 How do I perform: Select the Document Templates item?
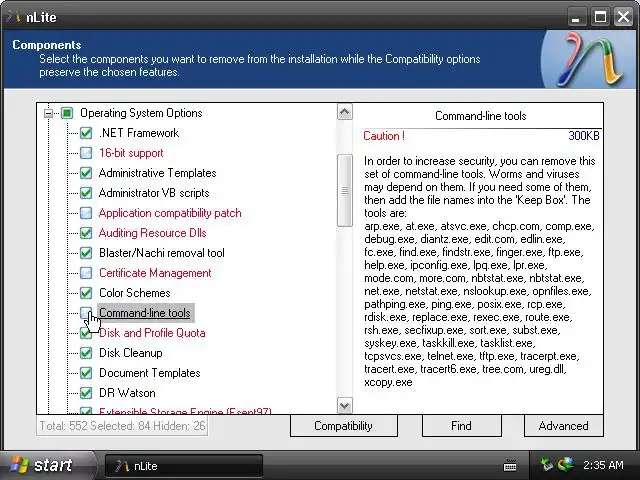149,373
